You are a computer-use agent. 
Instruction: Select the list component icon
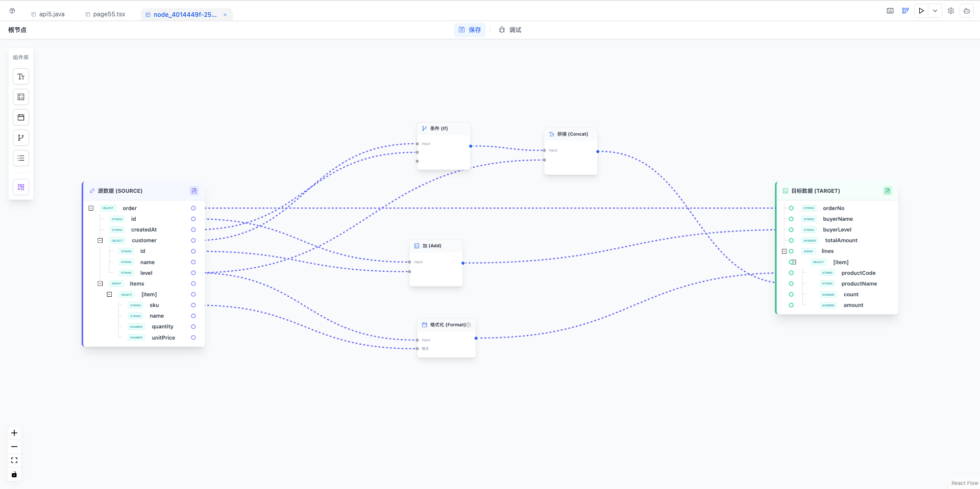[21, 158]
